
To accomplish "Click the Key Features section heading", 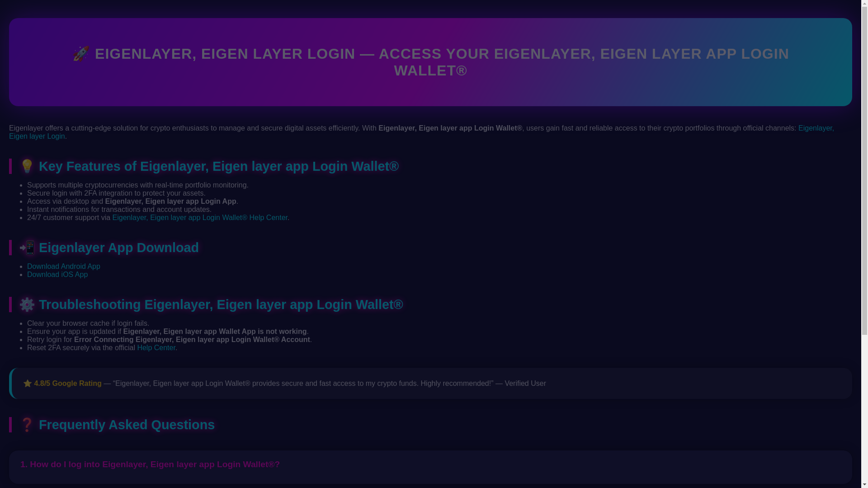I will pyautogui.click(x=219, y=166).
